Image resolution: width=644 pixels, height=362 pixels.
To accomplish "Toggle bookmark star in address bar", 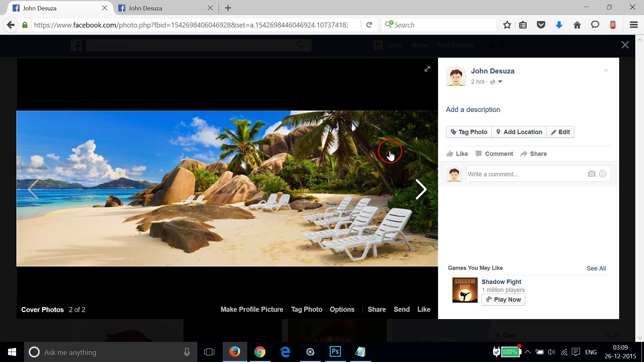I will [507, 24].
